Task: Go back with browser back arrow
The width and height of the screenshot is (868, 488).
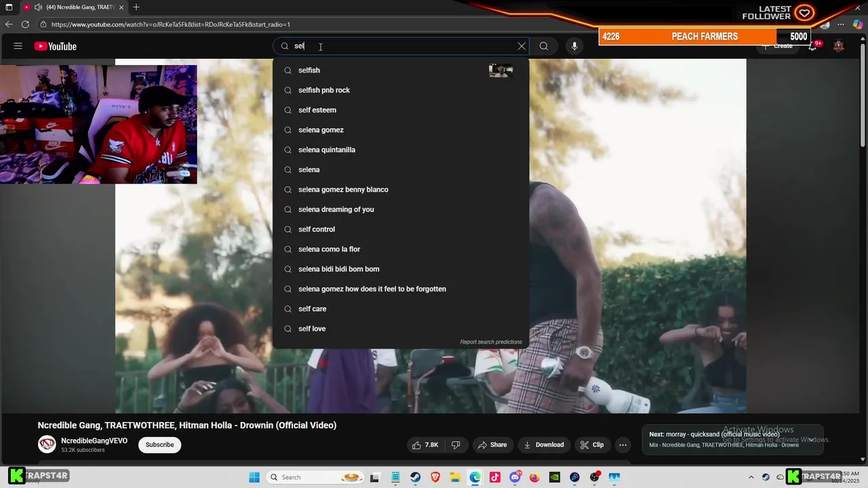Action: [x=9, y=24]
